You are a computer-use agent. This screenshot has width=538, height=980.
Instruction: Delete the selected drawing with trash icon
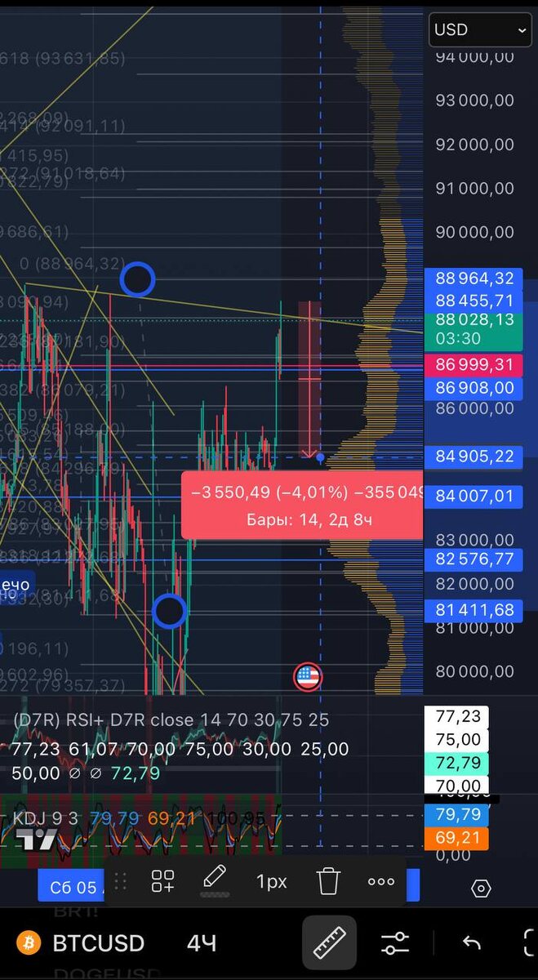(328, 882)
